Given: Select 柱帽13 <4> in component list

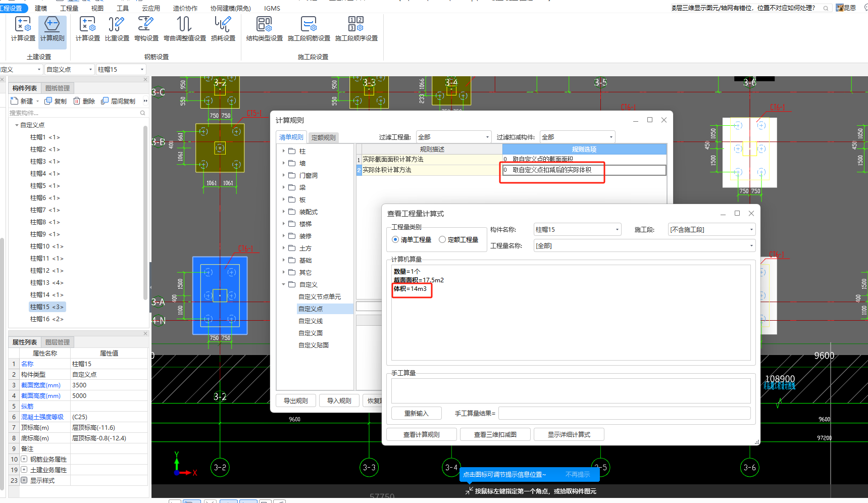Looking at the screenshot, I should click(47, 282).
